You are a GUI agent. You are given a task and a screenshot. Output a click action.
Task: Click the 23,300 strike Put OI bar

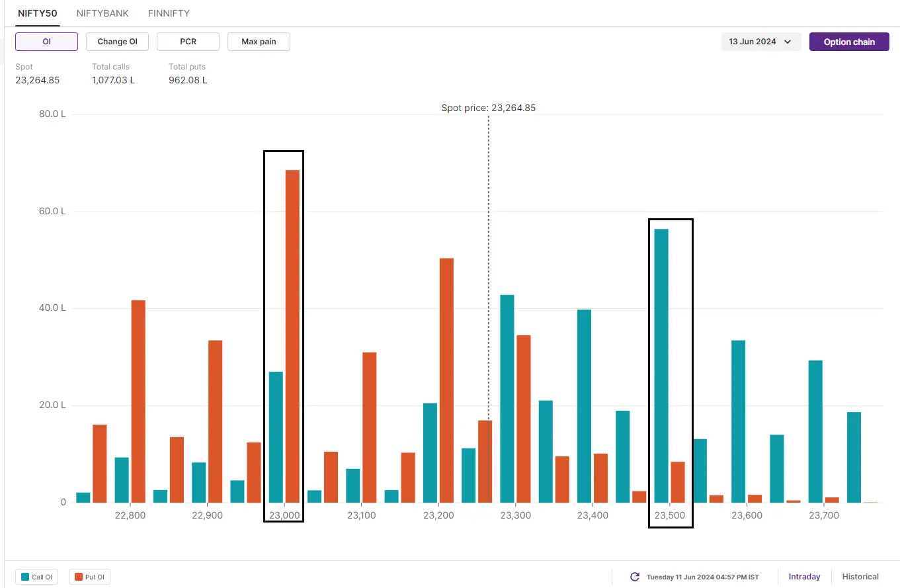[x=524, y=419]
